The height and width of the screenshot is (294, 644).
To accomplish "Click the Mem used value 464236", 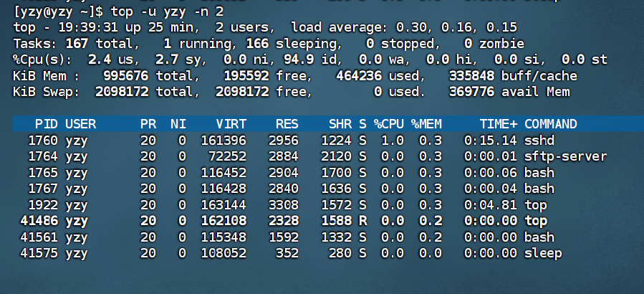I will [x=359, y=76].
